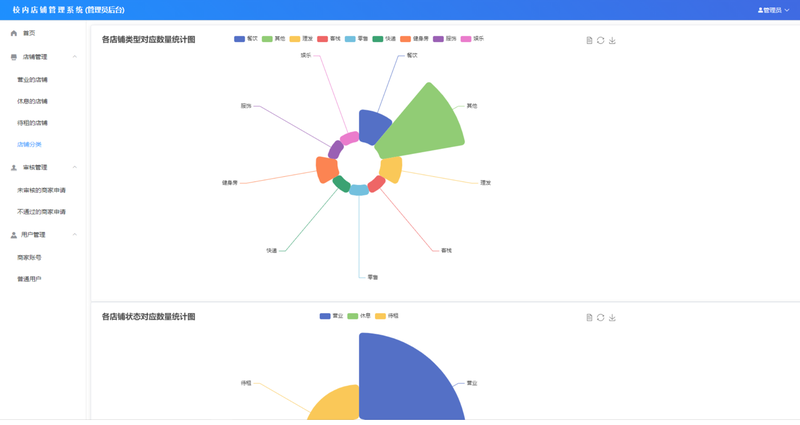Click the stamp icon beside 审核管理
This screenshot has width=800, height=425.
click(14, 167)
